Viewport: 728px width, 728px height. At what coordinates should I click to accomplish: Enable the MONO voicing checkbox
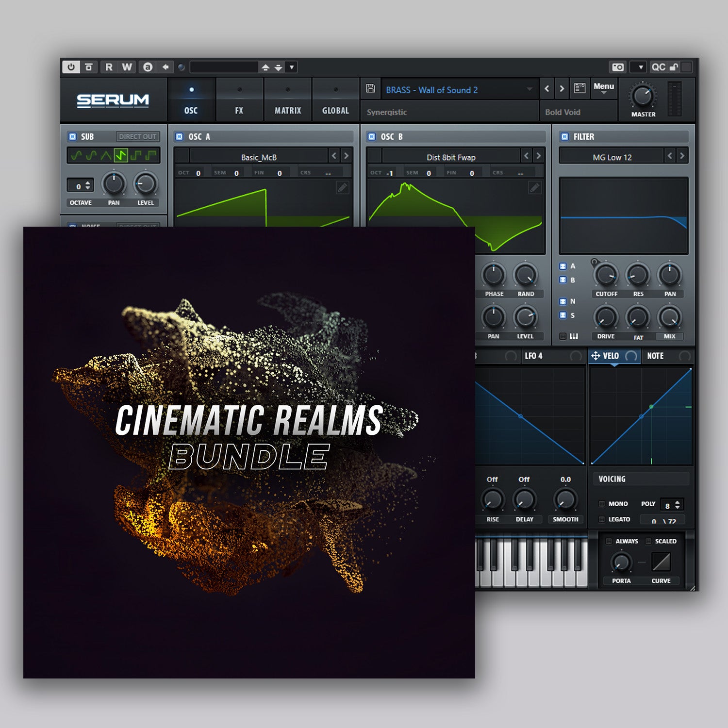[602, 504]
